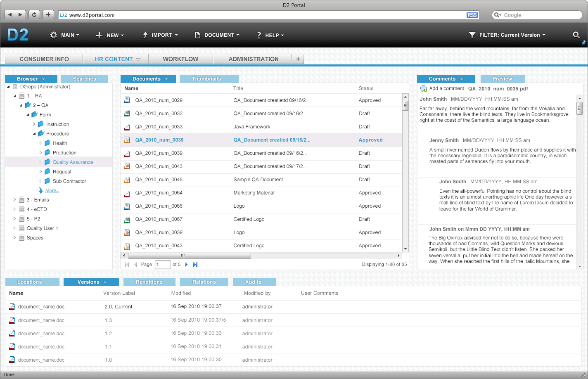This screenshot has height=379, width=588.
Task: Switch to Audits tab
Action: click(254, 282)
